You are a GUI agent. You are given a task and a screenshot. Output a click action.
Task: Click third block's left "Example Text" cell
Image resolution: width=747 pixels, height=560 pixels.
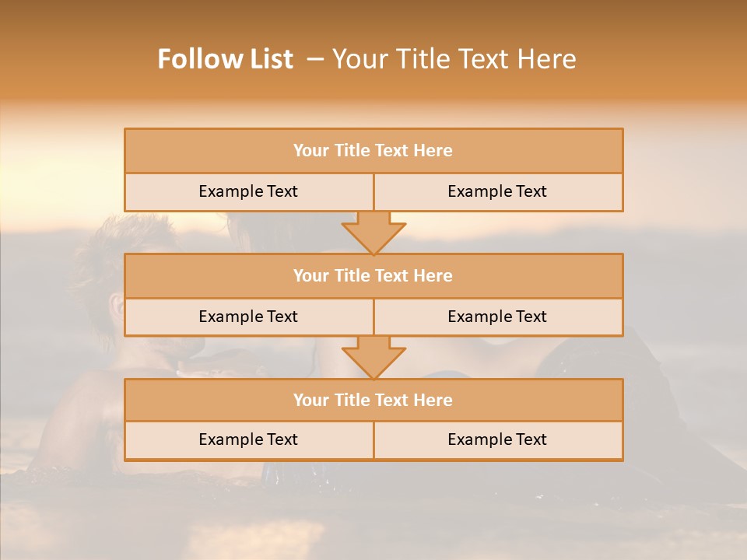(x=248, y=439)
